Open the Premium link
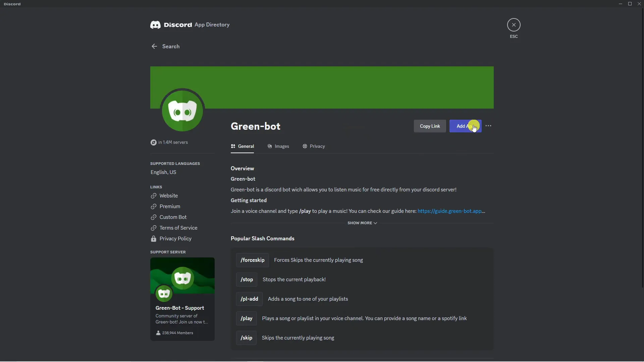644x362 pixels. coord(170,206)
